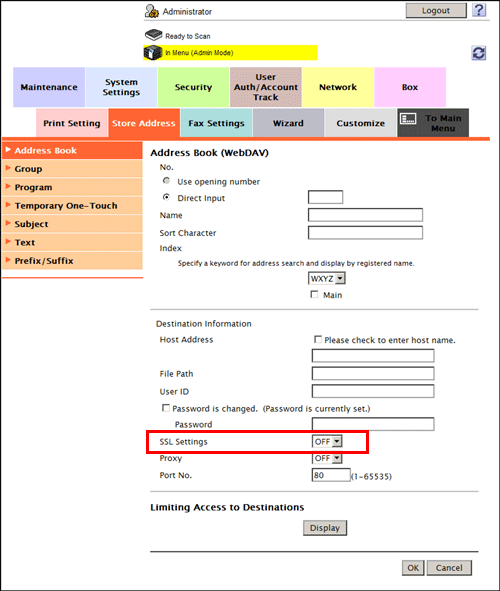This screenshot has width=500, height=591.
Task: Click the arrow icon beside Group
Action: [8, 168]
